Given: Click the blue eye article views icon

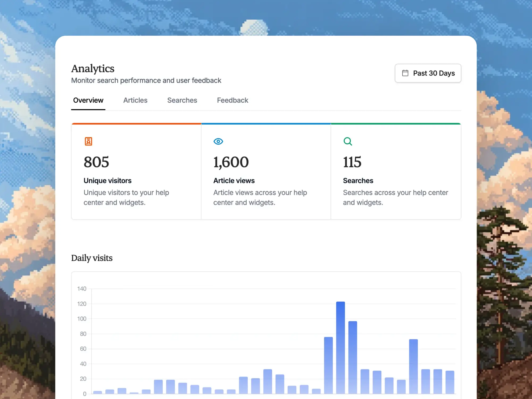Looking at the screenshot, I should pos(218,141).
